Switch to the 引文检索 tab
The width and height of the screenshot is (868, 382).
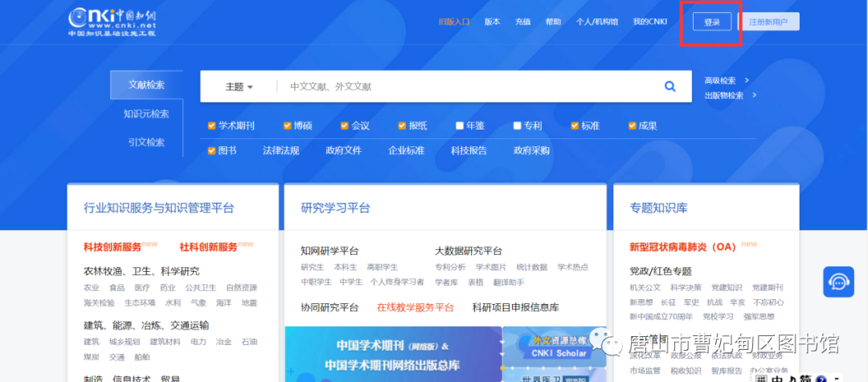coord(147,142)
